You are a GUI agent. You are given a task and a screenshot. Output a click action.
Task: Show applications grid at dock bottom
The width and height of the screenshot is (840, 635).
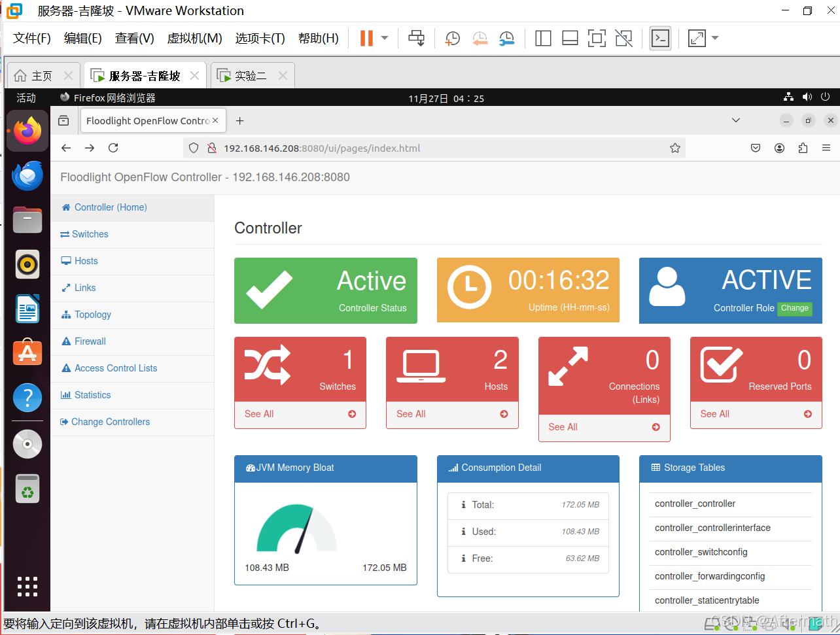pyautogui.click(x=27, y=587)
